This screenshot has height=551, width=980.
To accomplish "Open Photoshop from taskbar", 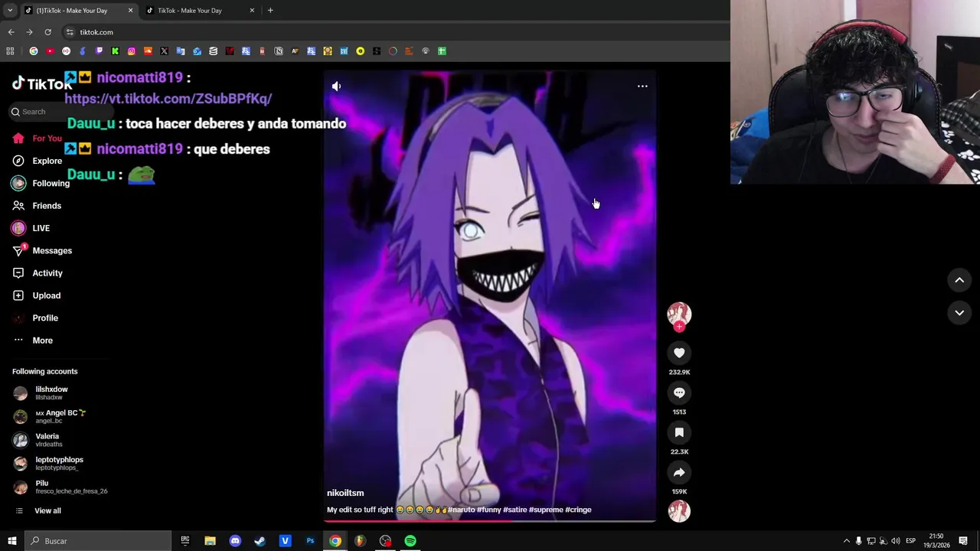I will coord(310,541).
